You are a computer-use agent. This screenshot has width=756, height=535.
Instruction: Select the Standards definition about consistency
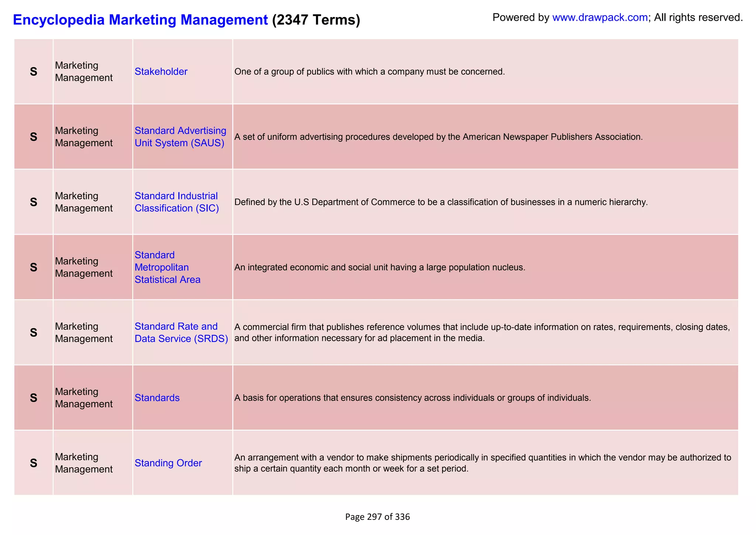pyautogui.click(x=413, y=398)
